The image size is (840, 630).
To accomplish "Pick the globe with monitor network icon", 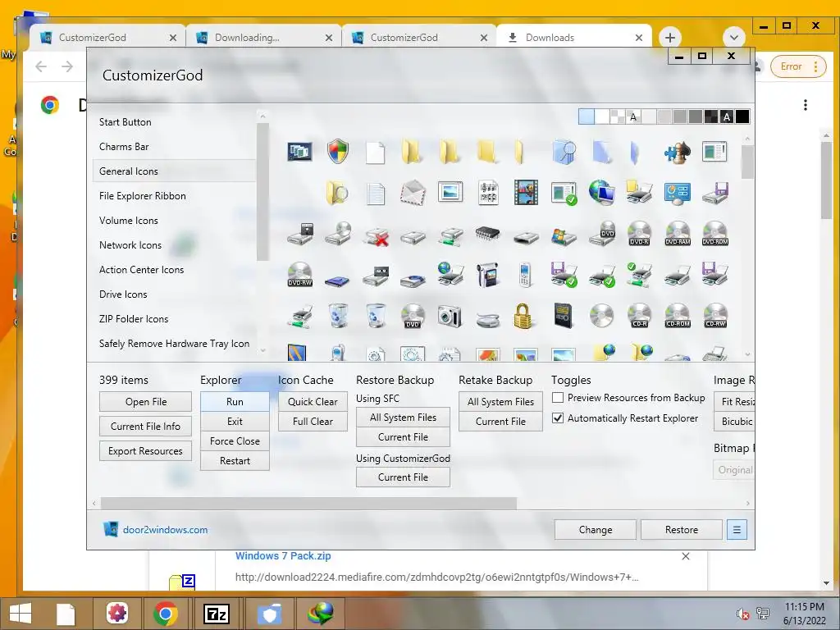I will pyautogui.click(x=601, y=192).
